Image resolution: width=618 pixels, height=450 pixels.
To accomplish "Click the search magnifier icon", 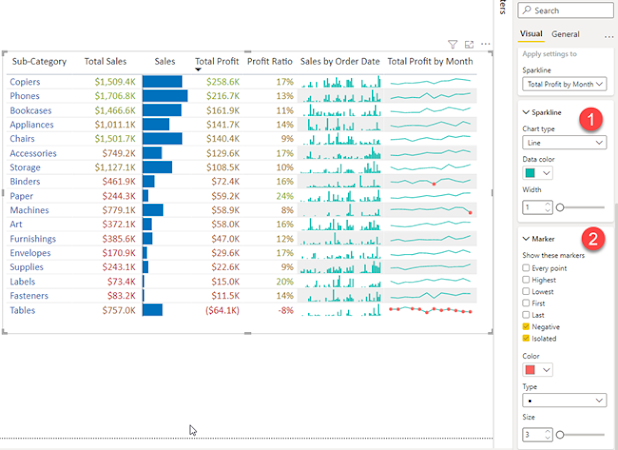I will pos(527,10).
